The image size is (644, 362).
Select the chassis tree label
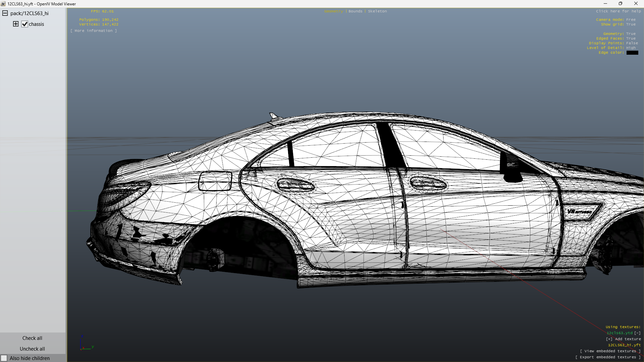[36, 24]
